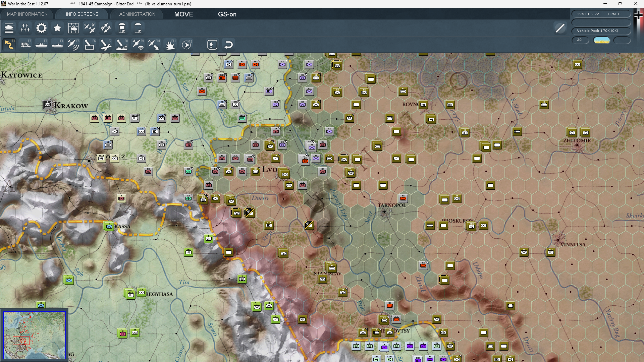Screen dimensions: 644x362
Task: Select F1 move mode icon
Action: pyautogui.click(x=9, y=45)
